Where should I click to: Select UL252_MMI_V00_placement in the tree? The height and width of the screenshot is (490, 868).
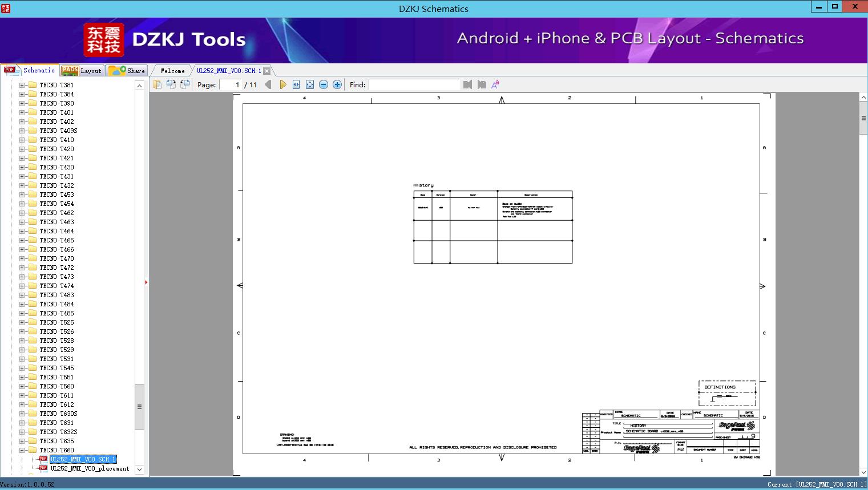[90, 468]
